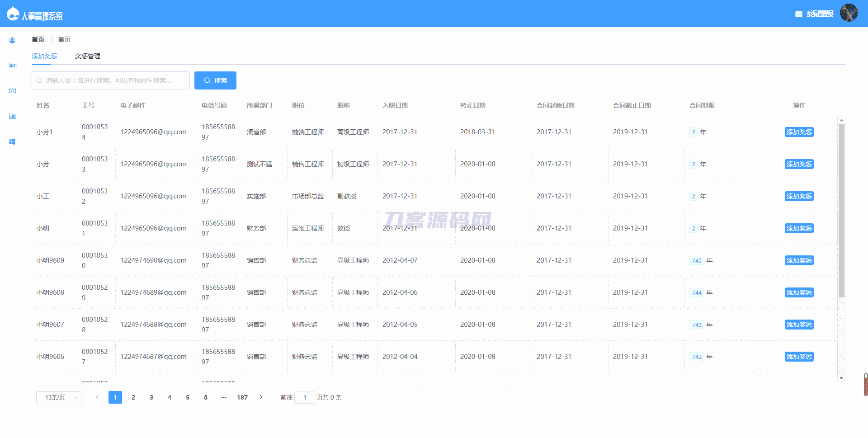868x438 pixels.
Task: Open the 13条/页 page size dropdown
Action: coord(59,397)
